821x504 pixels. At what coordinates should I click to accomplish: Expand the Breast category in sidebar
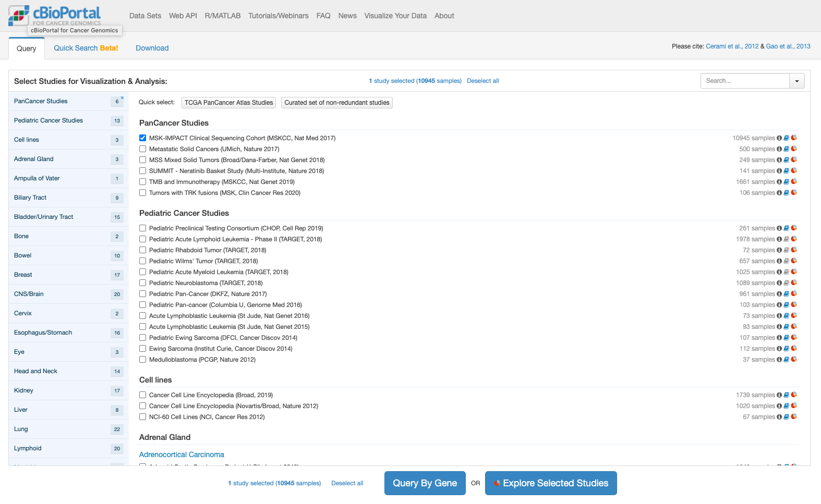23,275
